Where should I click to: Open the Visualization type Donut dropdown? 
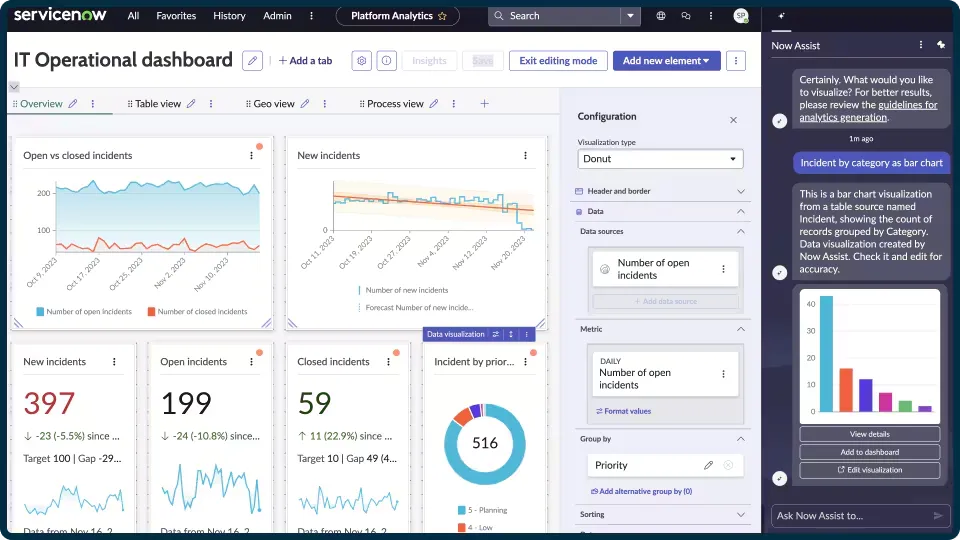(660, 159)
